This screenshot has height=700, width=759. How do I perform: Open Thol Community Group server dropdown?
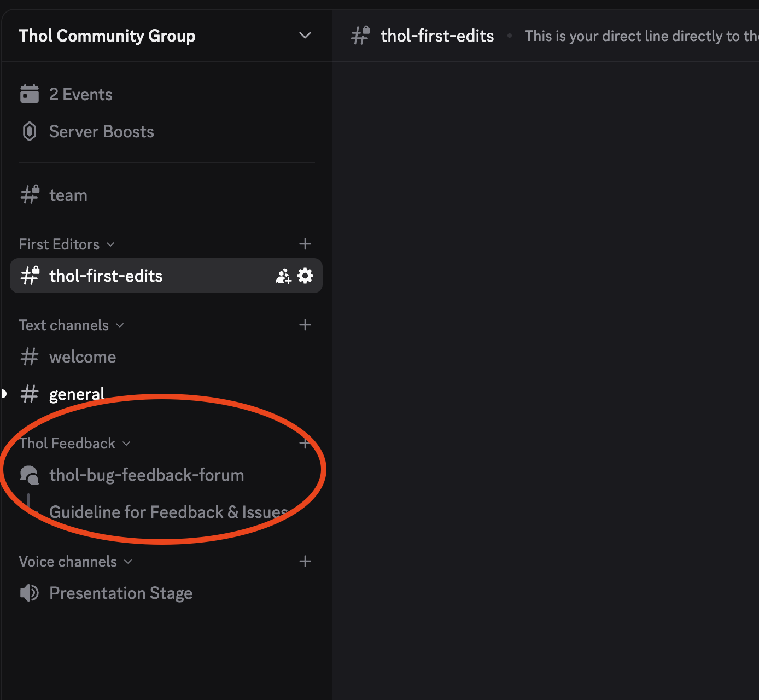[x=305, y=36]
